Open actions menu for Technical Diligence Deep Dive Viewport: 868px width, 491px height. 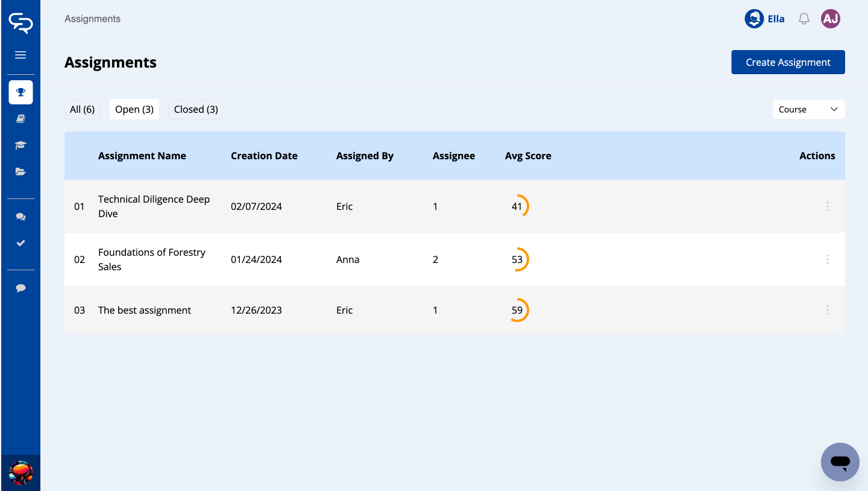827,206
